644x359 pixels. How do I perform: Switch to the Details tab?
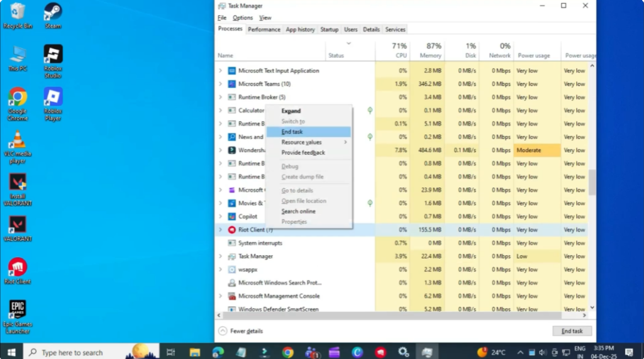pos(371,30)
